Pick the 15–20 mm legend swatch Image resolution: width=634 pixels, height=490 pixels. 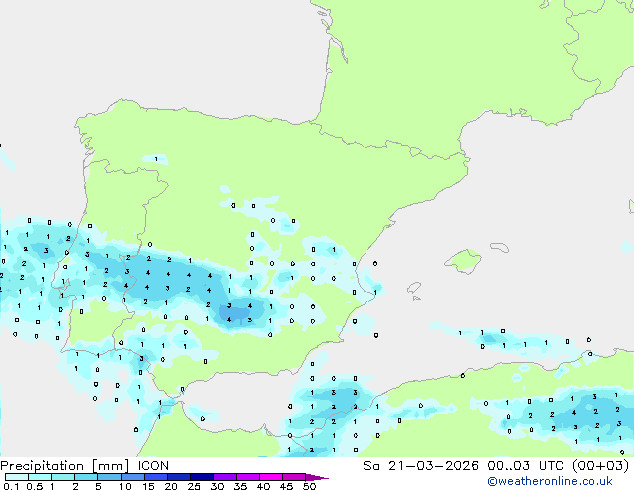[156, 477]
